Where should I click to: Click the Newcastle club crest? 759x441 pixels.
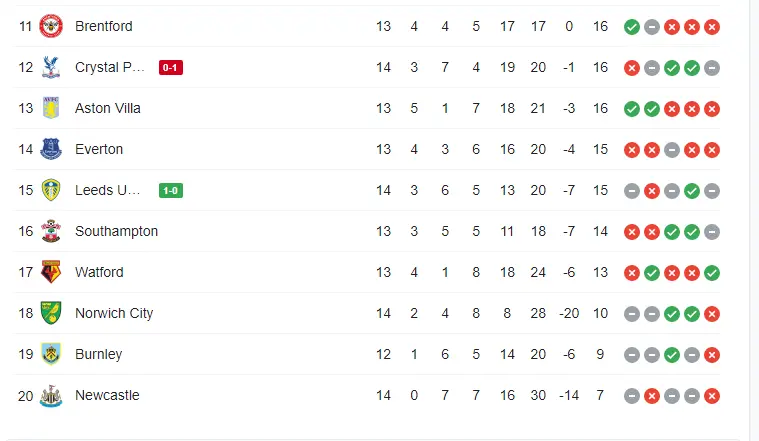tap(50, 395)
